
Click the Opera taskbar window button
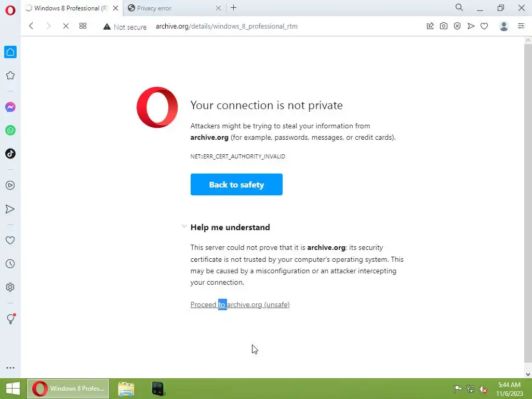click(x=68, y=389)
